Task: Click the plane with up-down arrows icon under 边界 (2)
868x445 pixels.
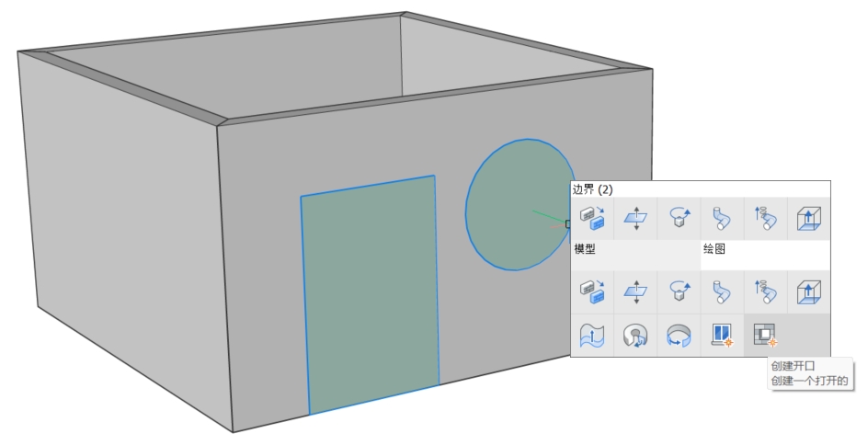Action: [x=635, y=218]
